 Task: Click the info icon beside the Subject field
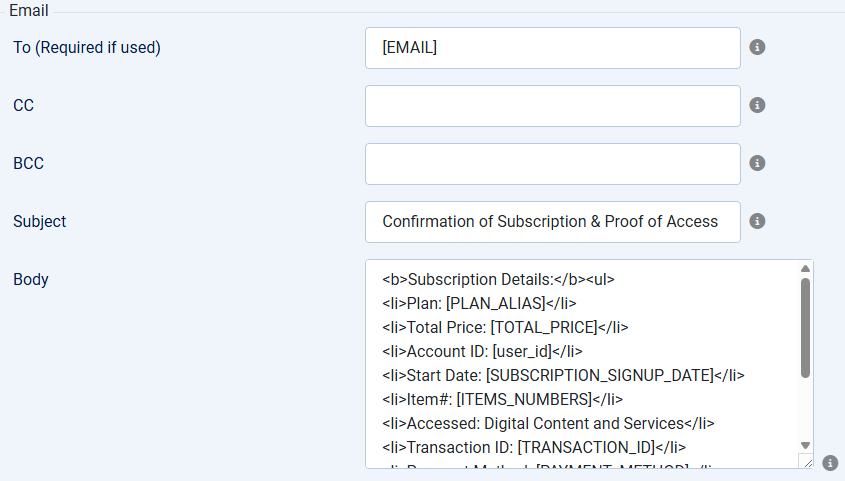pyautogui.click(x=757, y=221)
